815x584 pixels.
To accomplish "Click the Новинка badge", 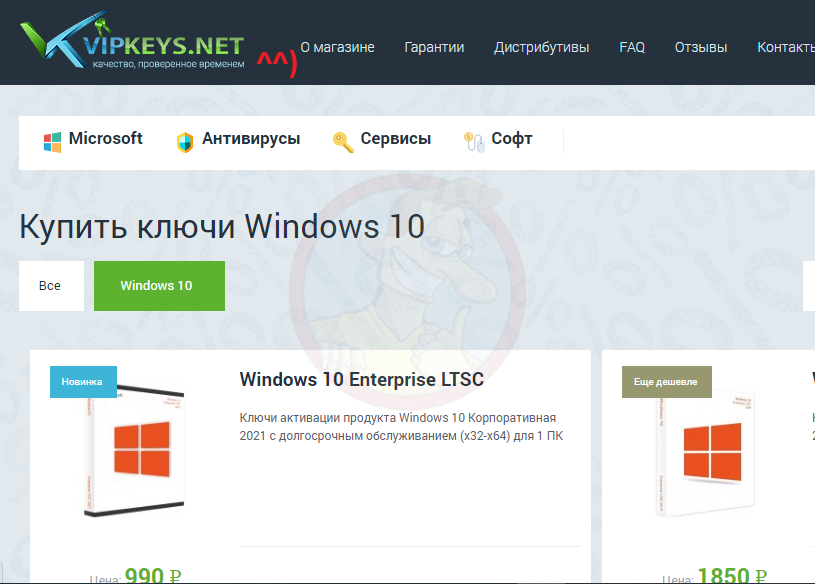I will (83, 382).
